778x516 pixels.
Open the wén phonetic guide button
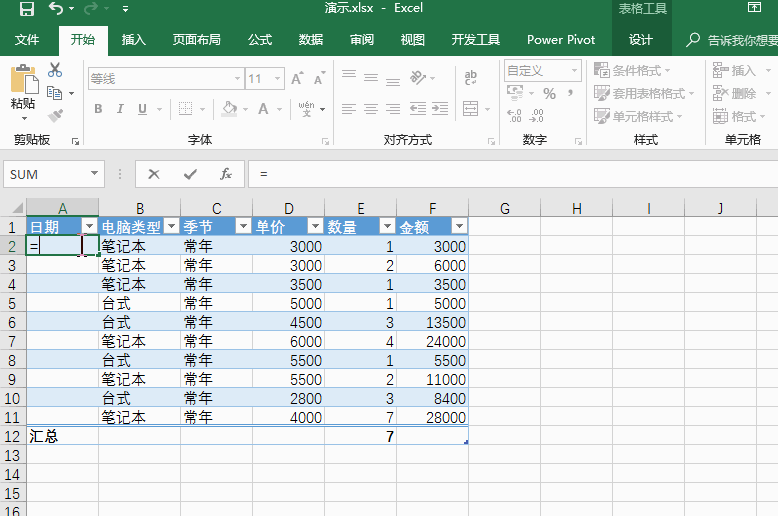(307, 109)
